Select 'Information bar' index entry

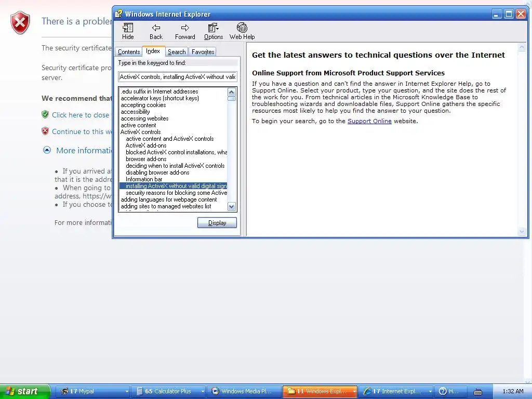pos(144,179)
